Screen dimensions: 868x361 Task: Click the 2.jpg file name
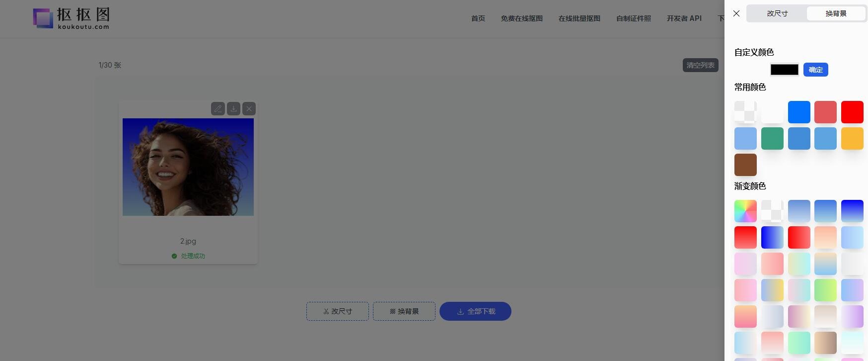tap(188, 241)
